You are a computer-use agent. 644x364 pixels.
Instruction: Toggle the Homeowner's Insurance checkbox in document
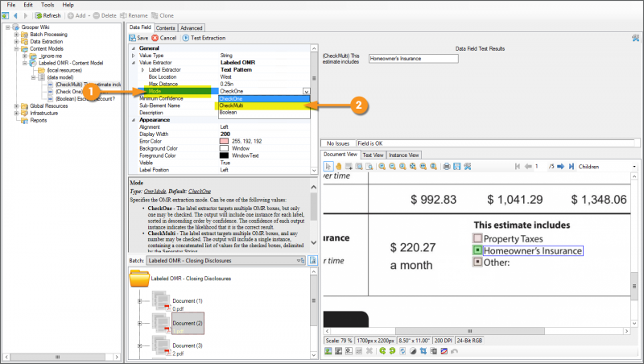click(477, 250)
